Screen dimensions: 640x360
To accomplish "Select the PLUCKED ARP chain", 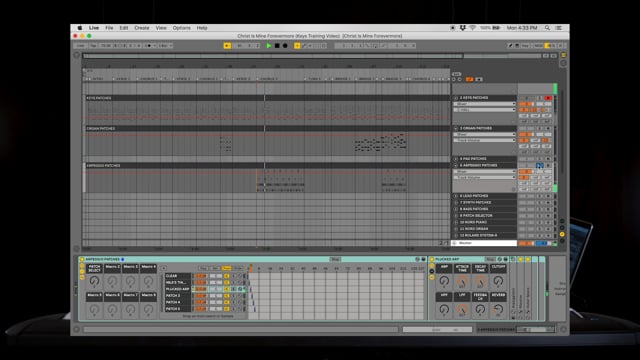I will 178,289.
